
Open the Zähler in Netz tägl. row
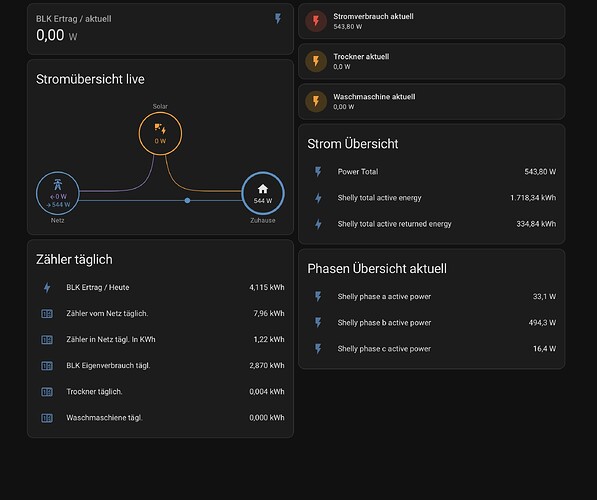pos(160,339)
